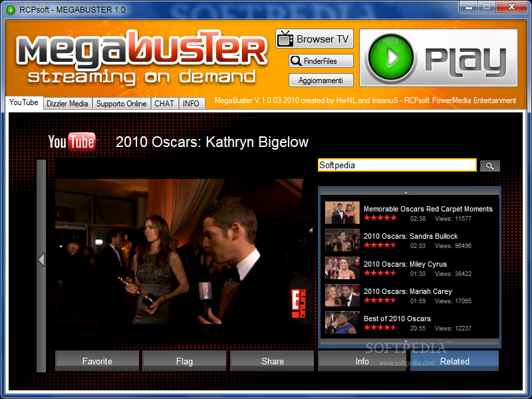Open the Mariah Carey video thumbnail
This screenshot has width=532, height=399.
pyautogui.click(x=342, y=295)
